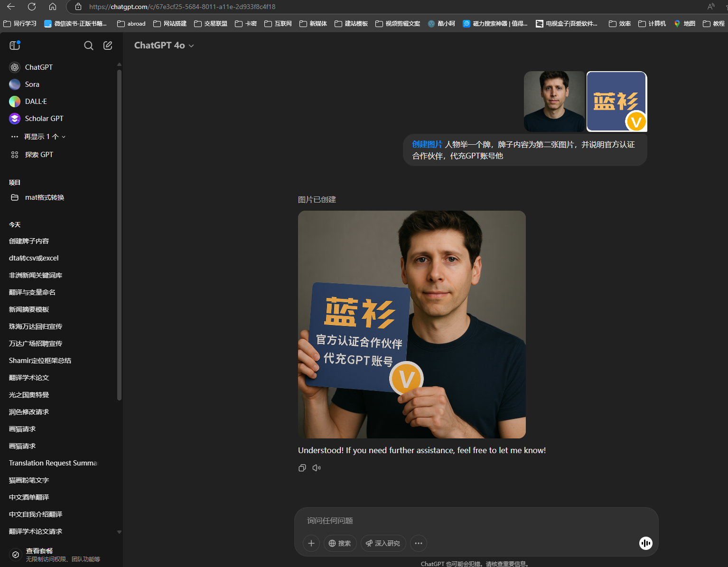Open 交易联盟 bookmark folder

click(x=211, y=24)
